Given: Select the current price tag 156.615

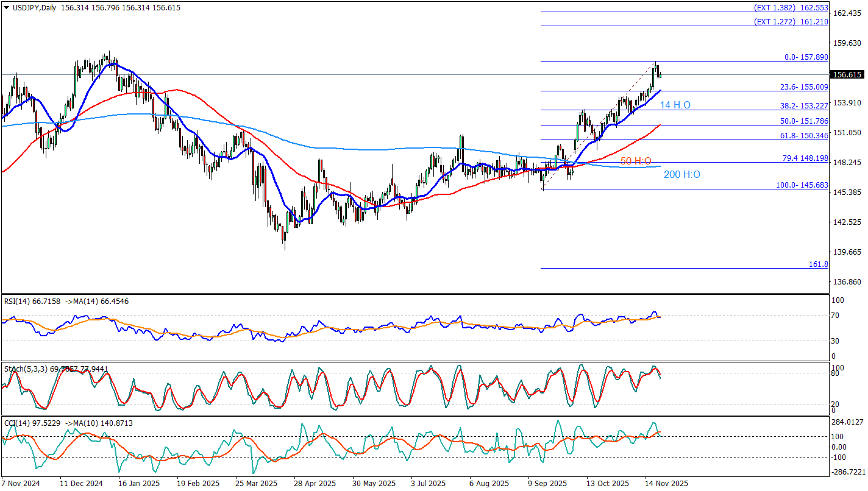Looking at the screenshot, I should point(847,74).
